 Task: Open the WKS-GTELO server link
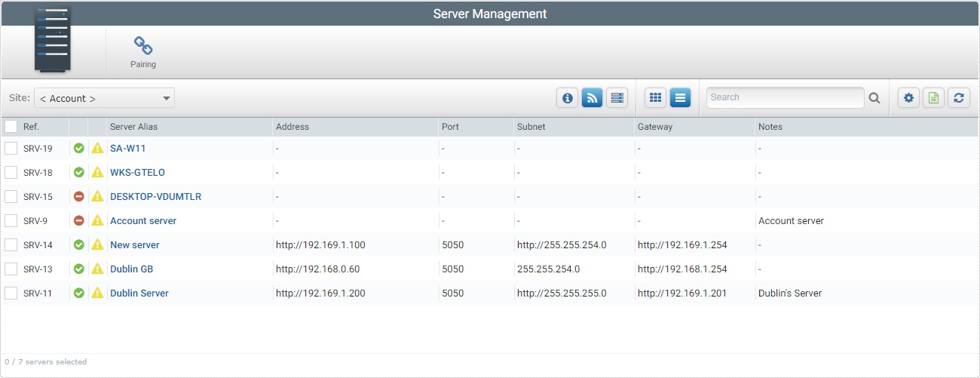click(137, 173)
